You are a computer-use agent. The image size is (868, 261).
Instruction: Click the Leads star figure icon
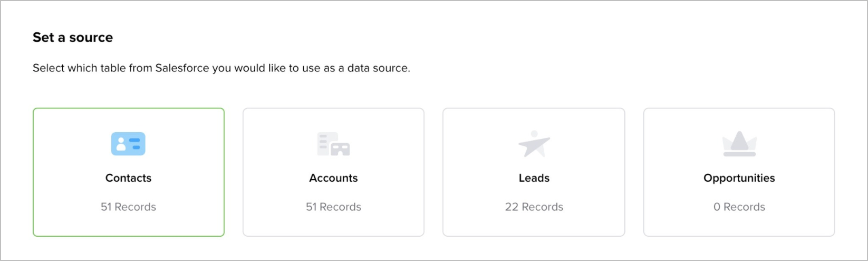click(x=534, y=144)
